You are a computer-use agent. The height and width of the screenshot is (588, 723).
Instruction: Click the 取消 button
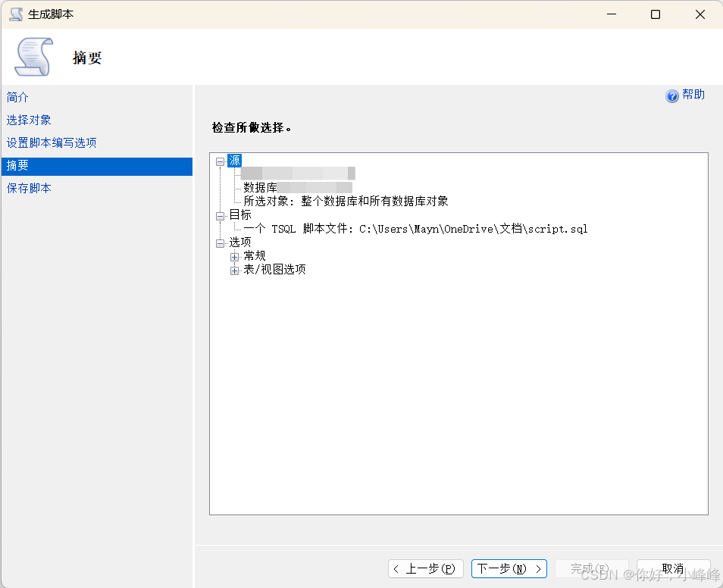[x=673, y=568]
